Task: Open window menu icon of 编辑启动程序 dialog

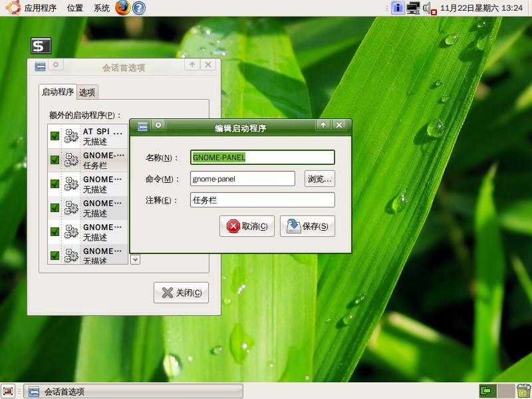Action: tap(142, 126)
